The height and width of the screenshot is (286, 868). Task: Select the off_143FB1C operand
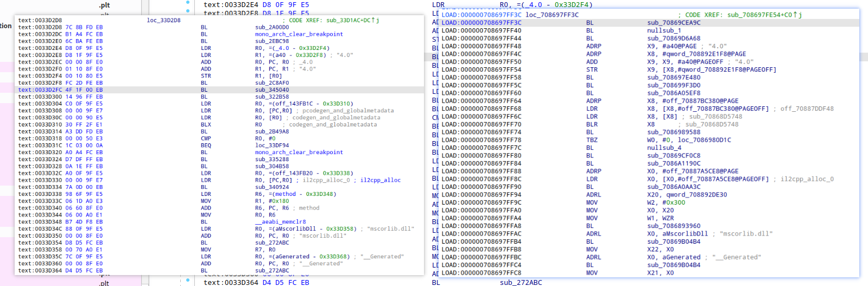click(296, 104)
